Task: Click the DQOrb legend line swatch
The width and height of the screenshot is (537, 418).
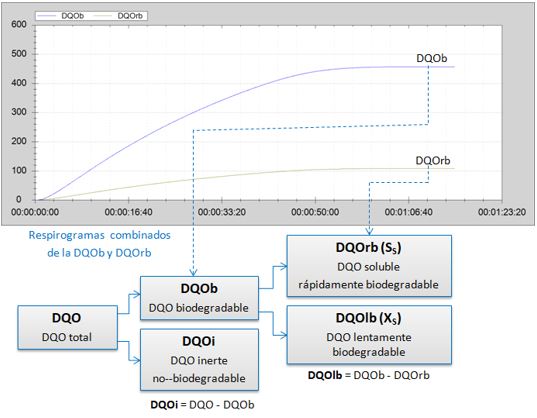Action: [103, 16]
